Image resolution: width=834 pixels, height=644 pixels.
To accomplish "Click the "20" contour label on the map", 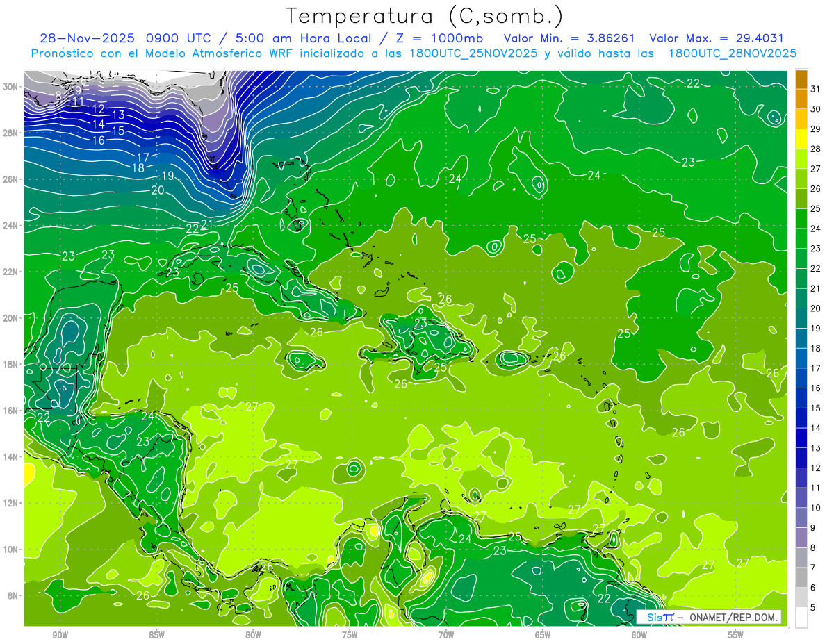I will pyautogui.click(x=157, y=190).
